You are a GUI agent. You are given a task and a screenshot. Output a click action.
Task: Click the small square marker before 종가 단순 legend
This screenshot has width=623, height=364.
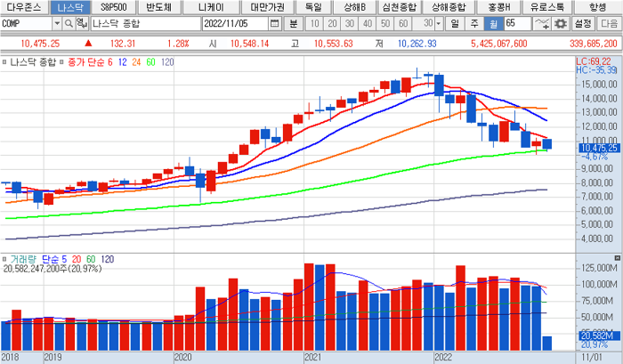61,62
